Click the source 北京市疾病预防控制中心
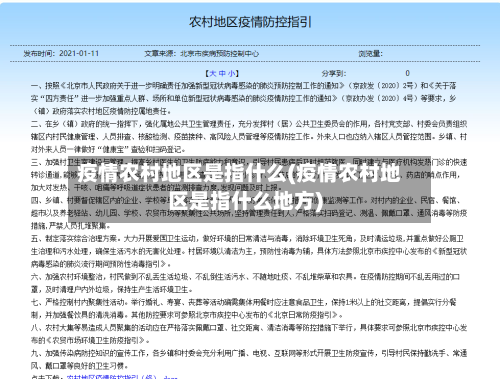This screenshot has width=500, height=379. 220,53
